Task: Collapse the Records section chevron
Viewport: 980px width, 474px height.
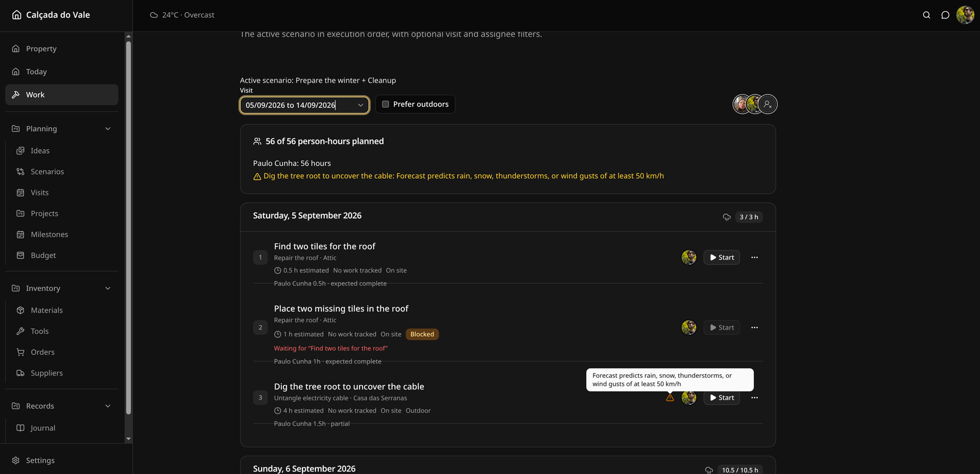Action: [x=108, y=406]
